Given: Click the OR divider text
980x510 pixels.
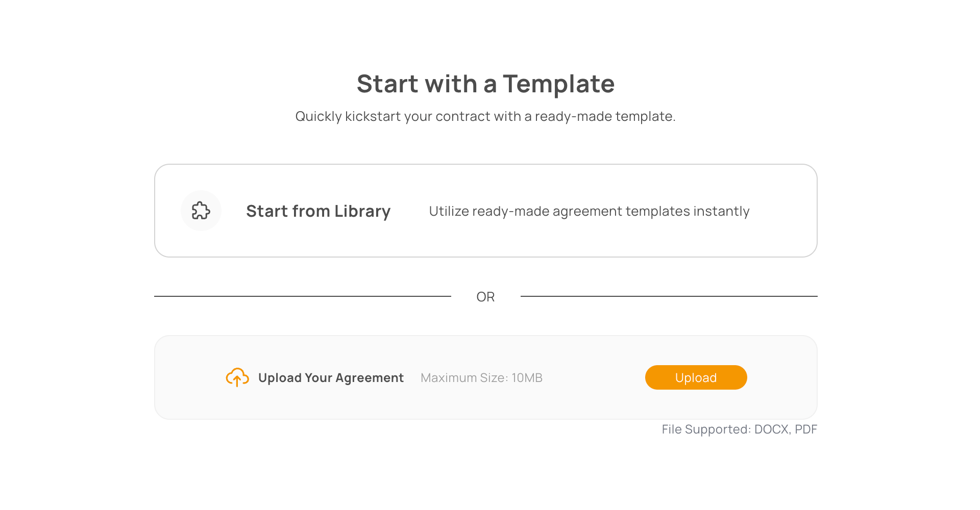Looking at the screenshot, I should coord(485,297).
